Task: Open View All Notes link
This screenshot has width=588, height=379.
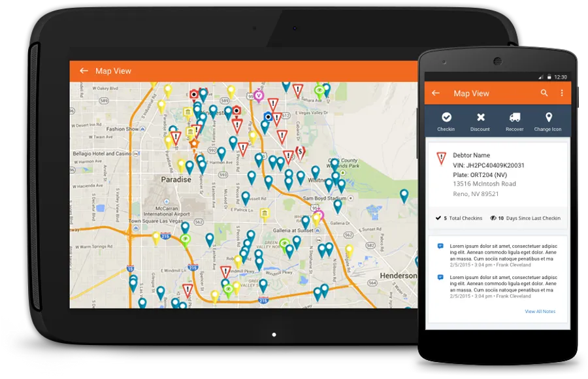Action: [540, 312]
